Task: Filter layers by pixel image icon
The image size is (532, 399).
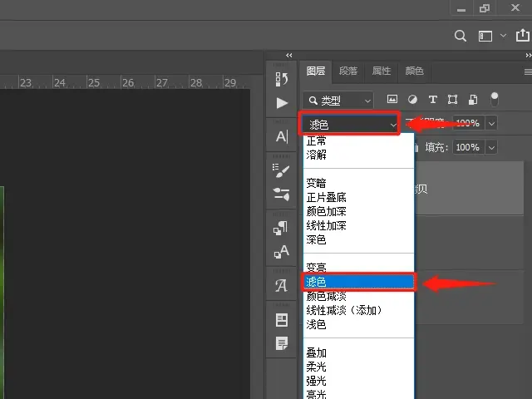Action: point(392,100)
